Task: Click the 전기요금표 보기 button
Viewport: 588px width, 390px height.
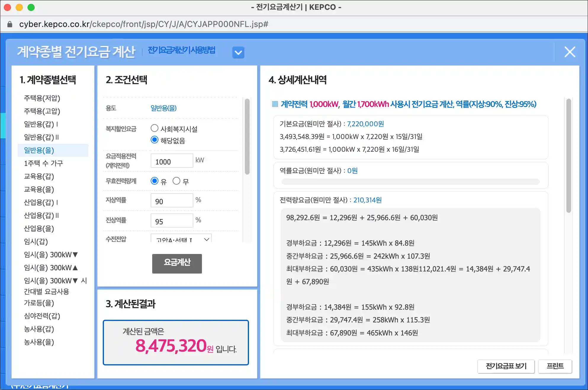Action: tap(506, 366)
